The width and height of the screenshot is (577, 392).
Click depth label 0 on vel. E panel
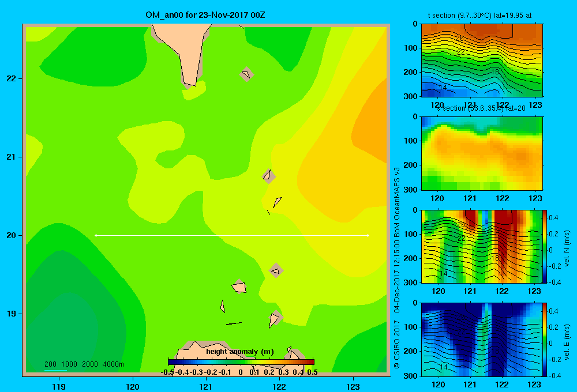pyautogui.click(x=415, y=303)
